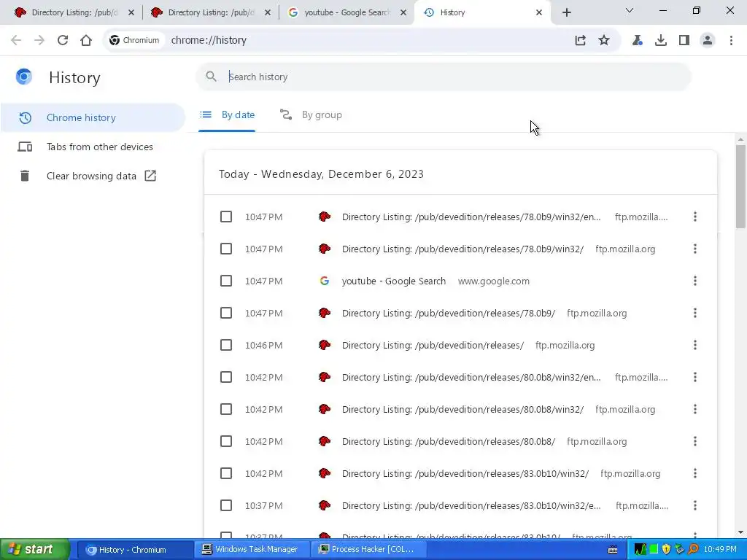Click the search magnifier icon in history
Screen dimensions: 747x560
pyautogui.click(x=211, y=76)
